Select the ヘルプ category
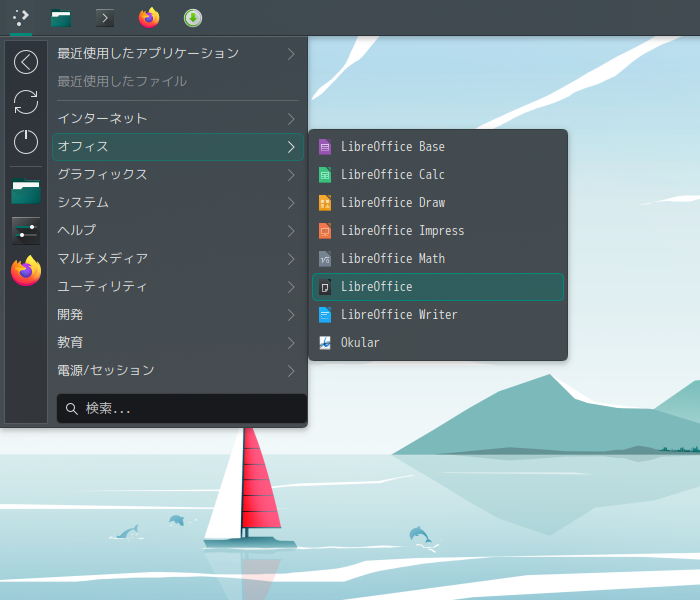 178,231
